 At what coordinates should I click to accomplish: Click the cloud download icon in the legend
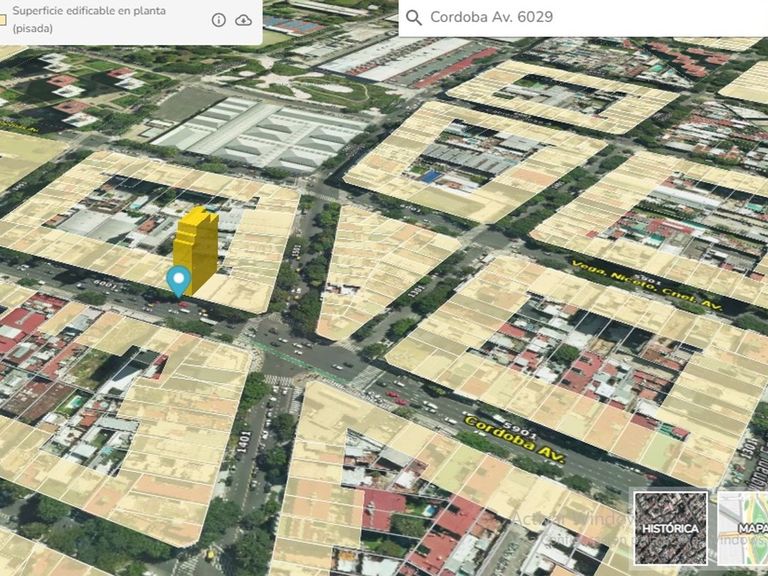pyautogui.click(x=244, y=20)
